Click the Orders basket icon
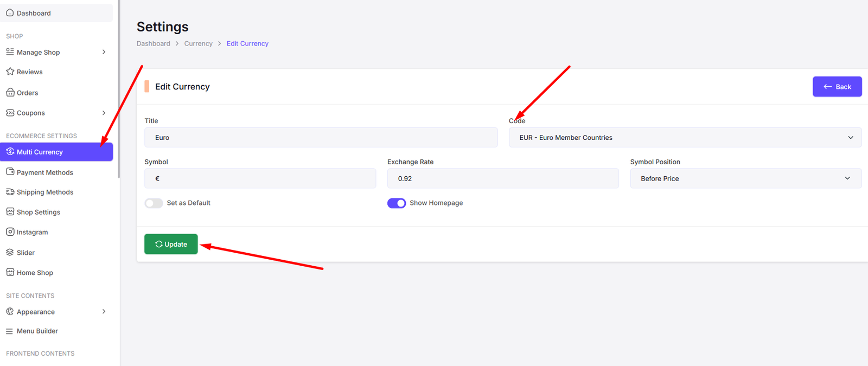Viewport: 868px width, 366px height. 10,93
